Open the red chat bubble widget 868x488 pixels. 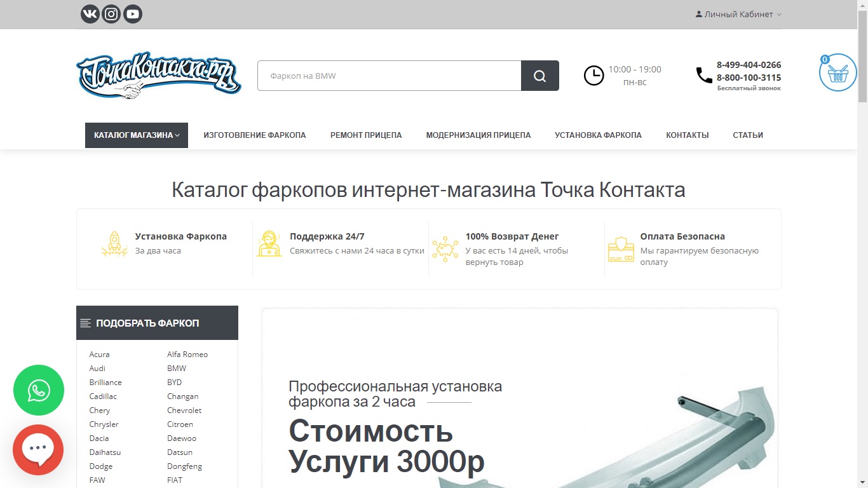[38, 450]
